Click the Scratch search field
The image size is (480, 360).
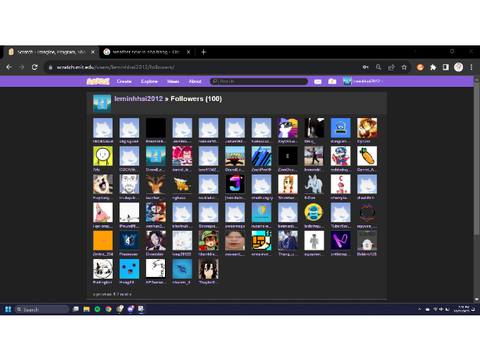point(259,81)
